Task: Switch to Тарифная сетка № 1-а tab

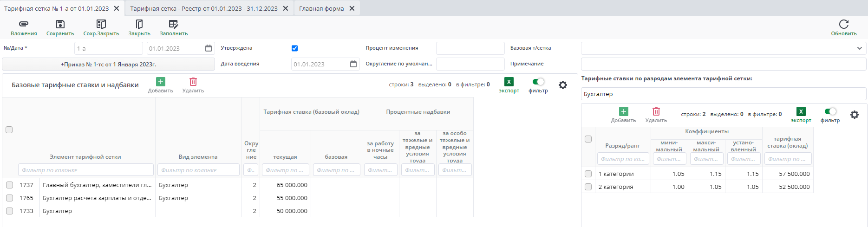Action: point(56,8)
